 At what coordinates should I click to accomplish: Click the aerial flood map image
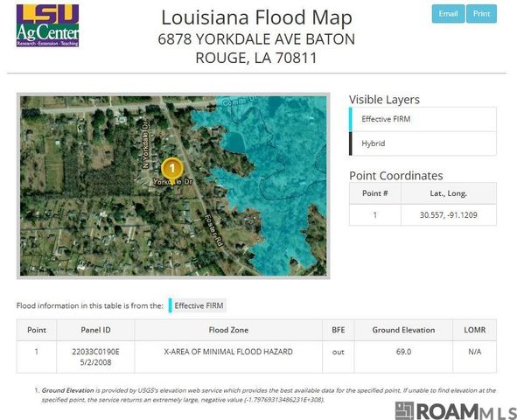coord(173,185)
